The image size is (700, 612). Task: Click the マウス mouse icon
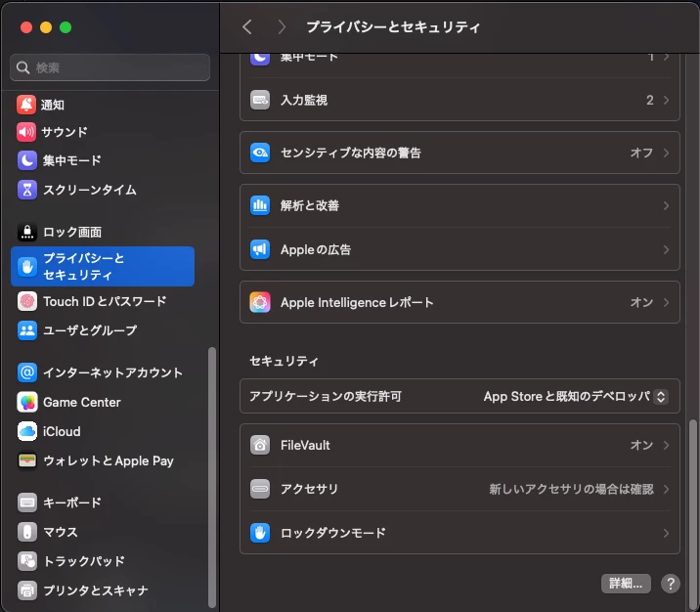26,532
